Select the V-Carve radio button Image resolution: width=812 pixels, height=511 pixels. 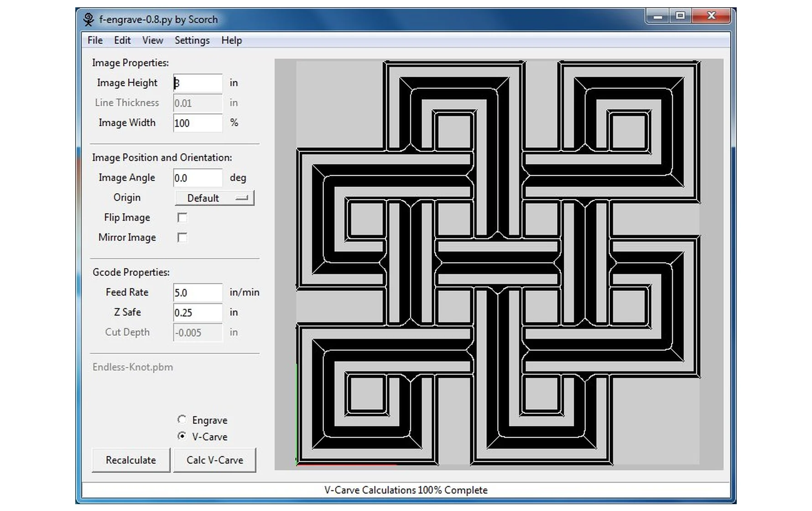pos(182,436)
